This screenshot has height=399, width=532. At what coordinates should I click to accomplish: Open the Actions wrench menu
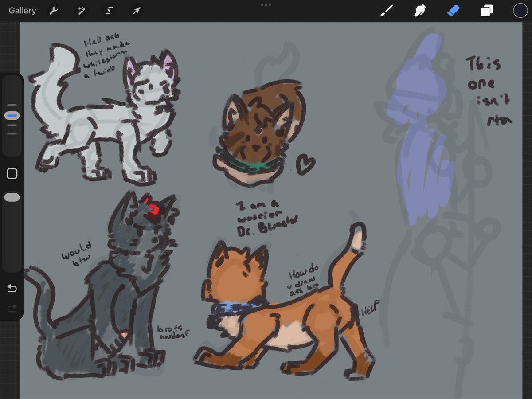pyautogui.click(x=54, y=11)
